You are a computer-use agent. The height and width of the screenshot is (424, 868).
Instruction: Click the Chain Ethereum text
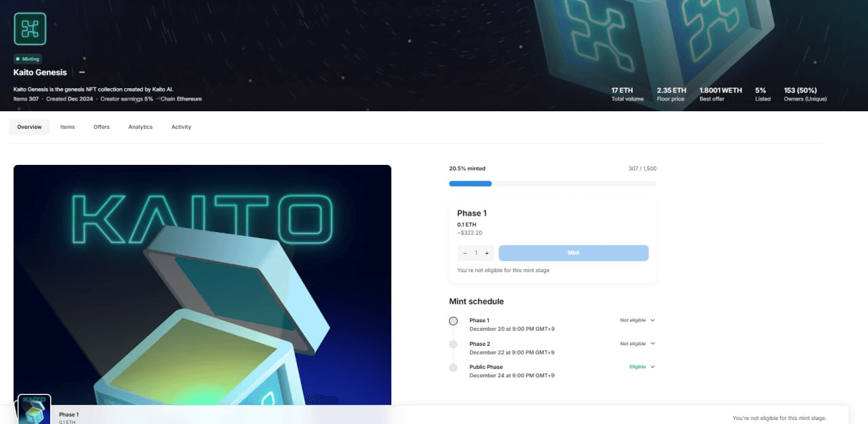click(181, 99)
